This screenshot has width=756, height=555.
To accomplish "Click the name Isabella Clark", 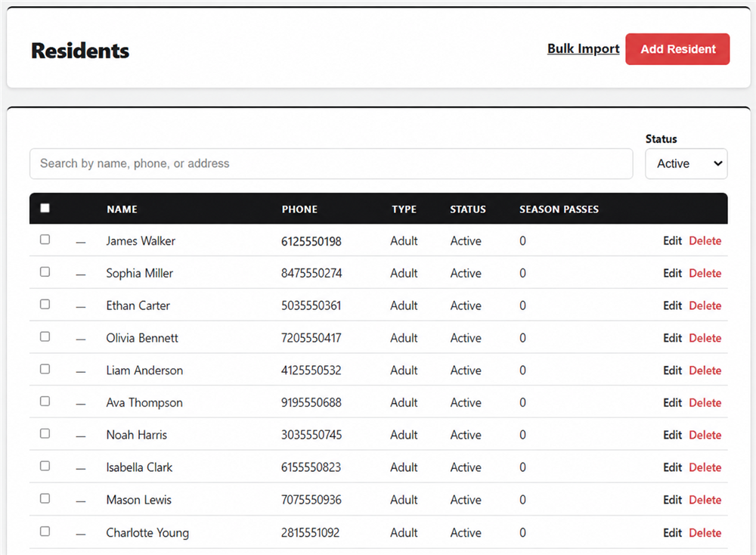I will 139,467.
